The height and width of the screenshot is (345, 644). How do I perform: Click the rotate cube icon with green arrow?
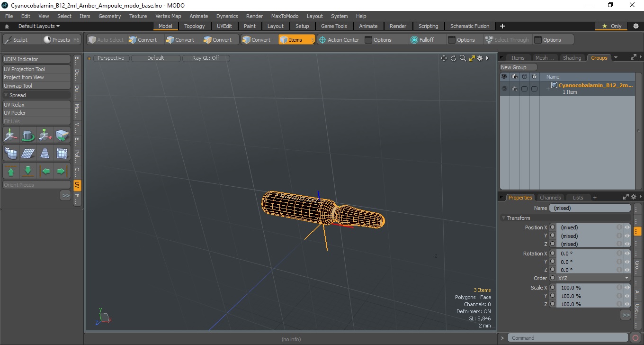pyautogui.click(x=28, y=136)
